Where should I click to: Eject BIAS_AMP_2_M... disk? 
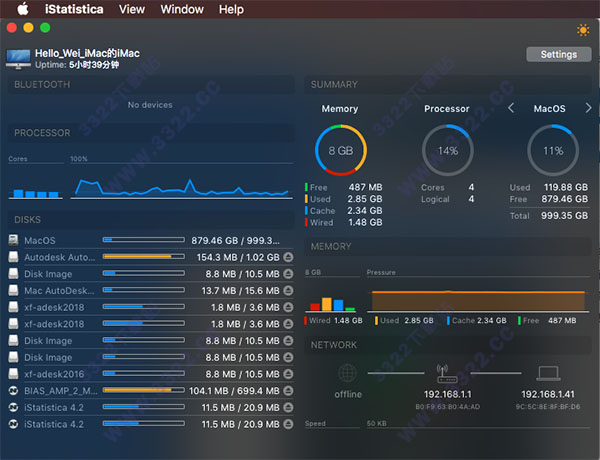pyautogui.click(x=289, y=391)
